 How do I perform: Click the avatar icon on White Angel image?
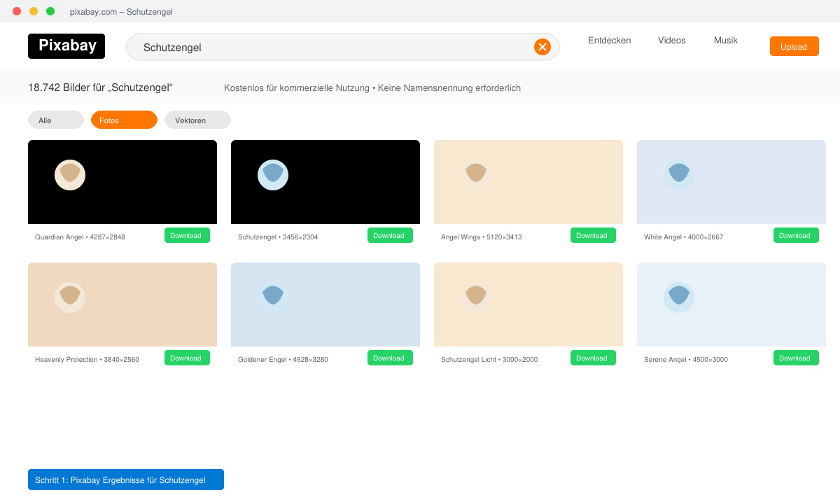click(x=679, y=175)
